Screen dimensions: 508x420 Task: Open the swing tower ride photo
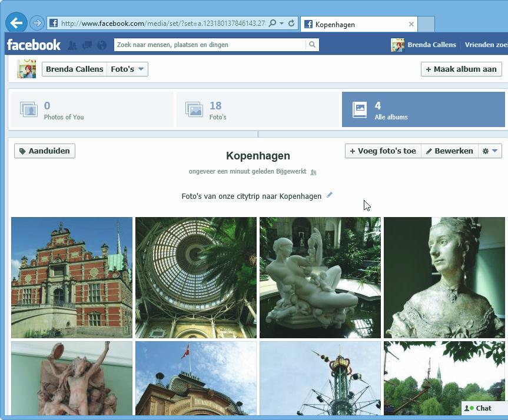320,378
